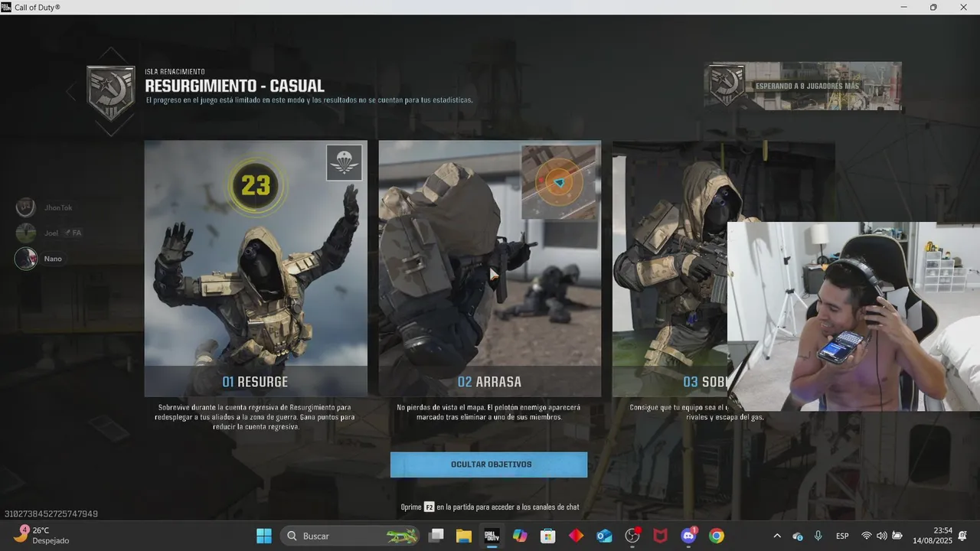The image size is (980, 551).
Task: Click the Resurge objective description text
Action: [256, 417]
